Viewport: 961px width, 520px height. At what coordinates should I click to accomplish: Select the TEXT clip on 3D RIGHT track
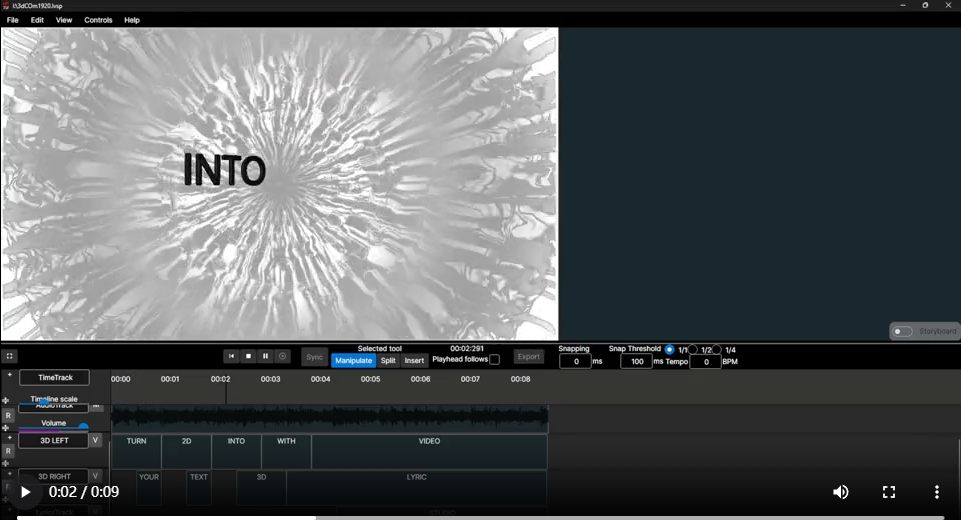click(199, 488)
